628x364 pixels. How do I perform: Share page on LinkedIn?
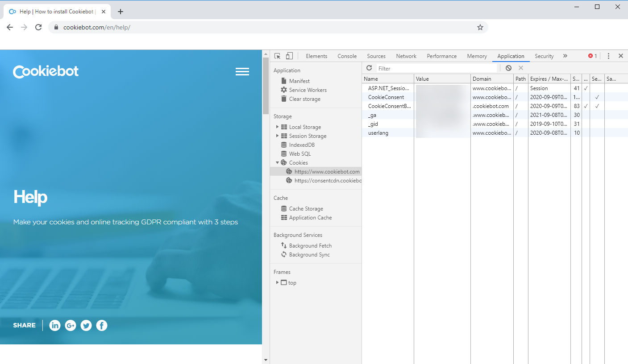click(x=55, y=326)
